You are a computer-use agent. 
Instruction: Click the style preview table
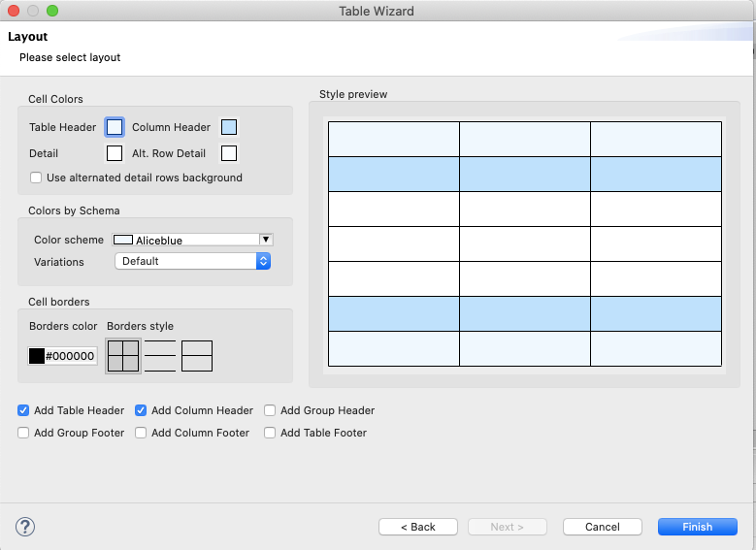coord(525,243)
